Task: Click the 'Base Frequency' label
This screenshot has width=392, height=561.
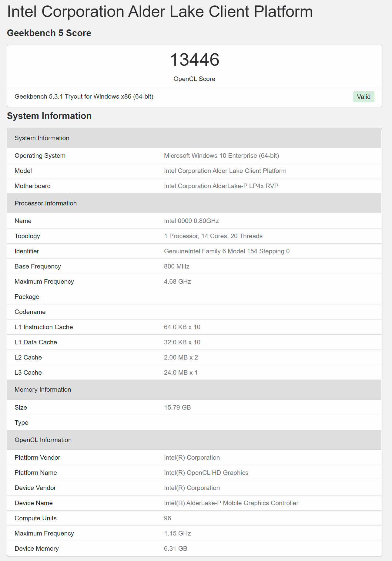Action: click(x=38, y=266)
